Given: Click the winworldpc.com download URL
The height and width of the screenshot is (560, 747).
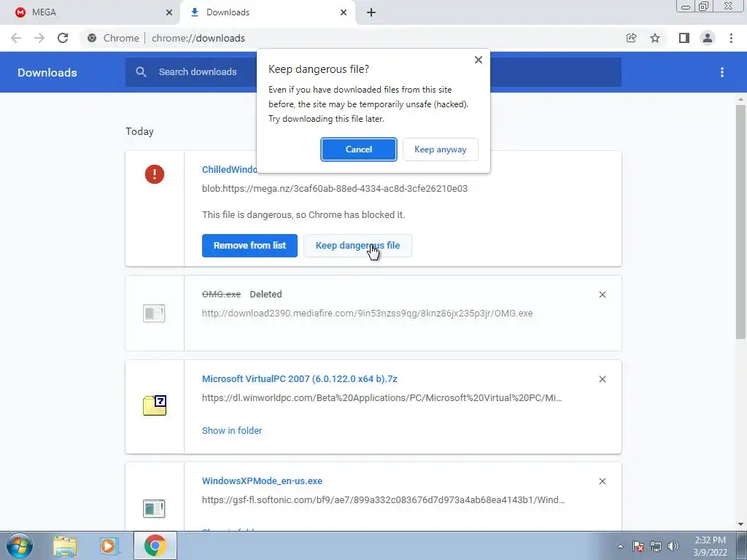Looking at the screenshot, I should click(382, 398).
